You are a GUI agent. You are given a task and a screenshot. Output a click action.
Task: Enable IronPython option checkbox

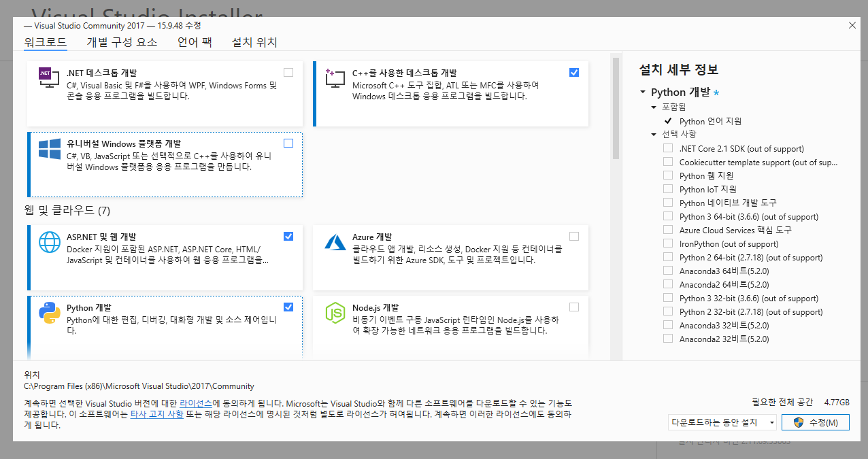[668, 243]
